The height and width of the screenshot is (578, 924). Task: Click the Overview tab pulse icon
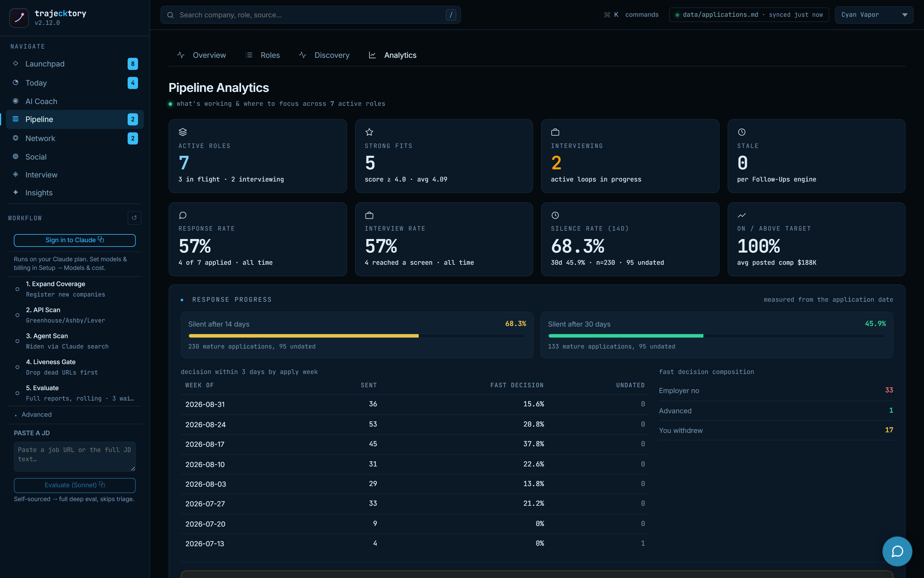pyautogui.click(x=181, y=55)
